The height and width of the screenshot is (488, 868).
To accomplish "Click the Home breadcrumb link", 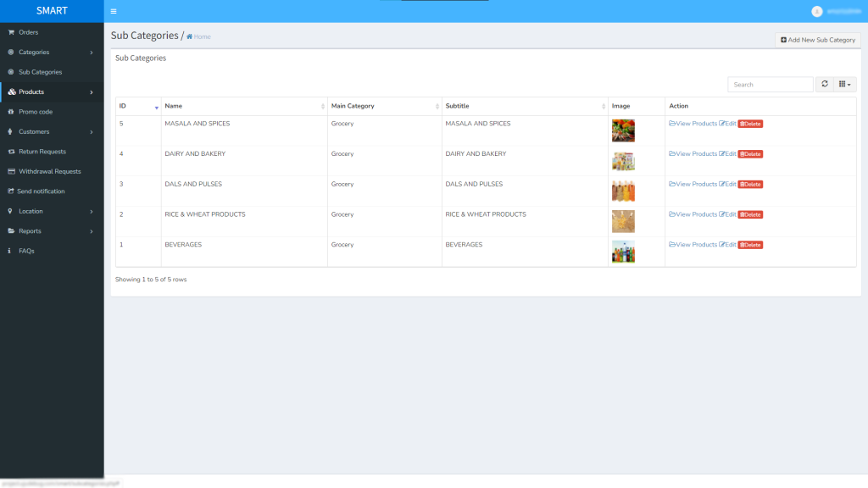I will (x=200, y=36).
